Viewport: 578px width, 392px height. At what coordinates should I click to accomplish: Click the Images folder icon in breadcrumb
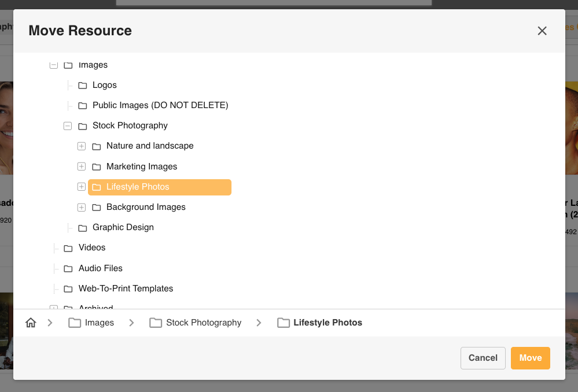(x=75, y=323)
